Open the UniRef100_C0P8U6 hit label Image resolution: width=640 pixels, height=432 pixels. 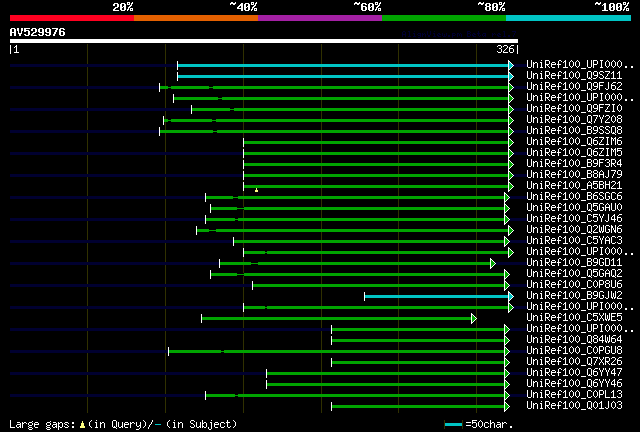(574, 285)
